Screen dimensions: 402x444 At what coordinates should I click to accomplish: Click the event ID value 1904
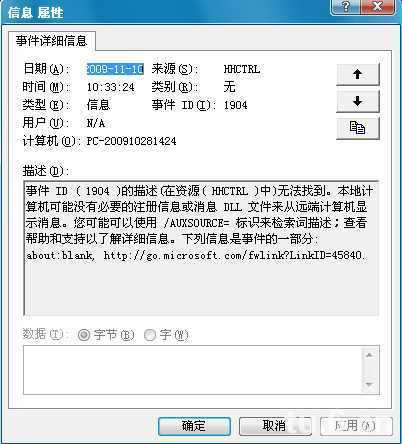235,105
